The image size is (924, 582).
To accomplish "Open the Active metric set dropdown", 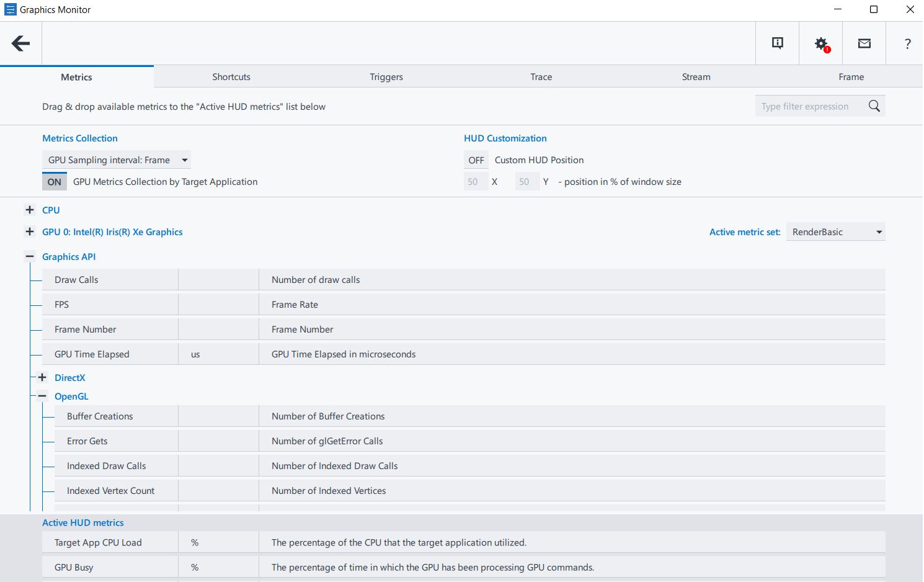I will tap(835, 232).
